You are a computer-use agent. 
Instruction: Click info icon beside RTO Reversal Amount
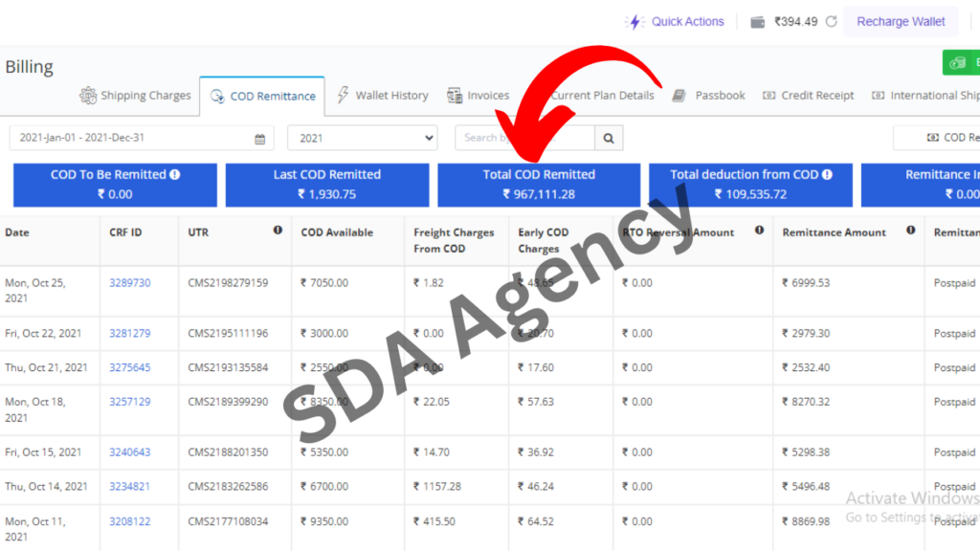tap(759, 231)
